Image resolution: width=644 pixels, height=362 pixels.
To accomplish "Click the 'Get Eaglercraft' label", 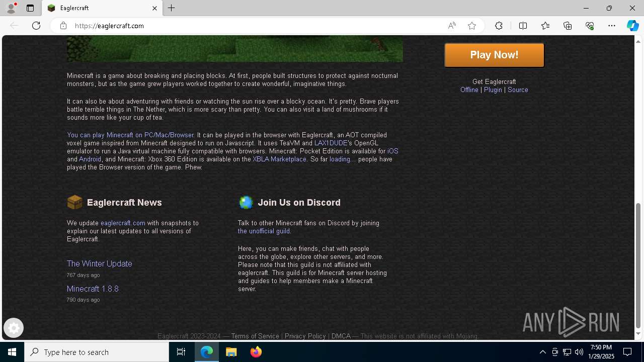I will [x=494, y=81].
